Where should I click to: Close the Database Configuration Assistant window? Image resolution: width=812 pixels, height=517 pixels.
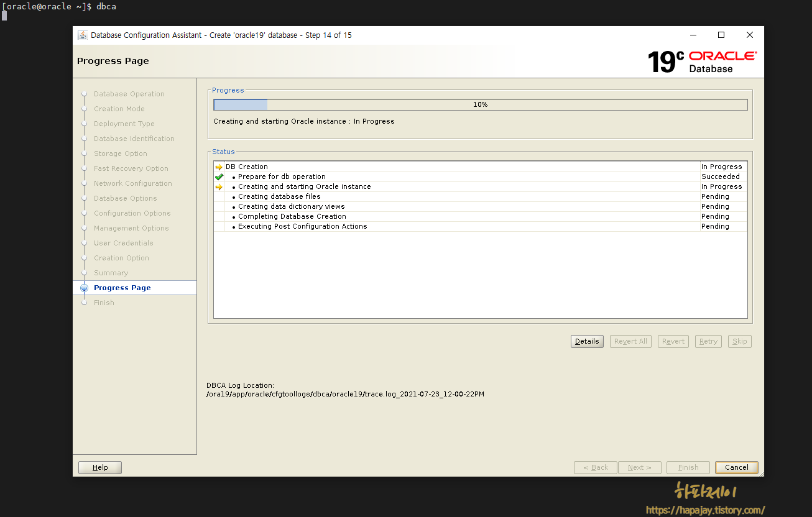(x=750, y=35)
